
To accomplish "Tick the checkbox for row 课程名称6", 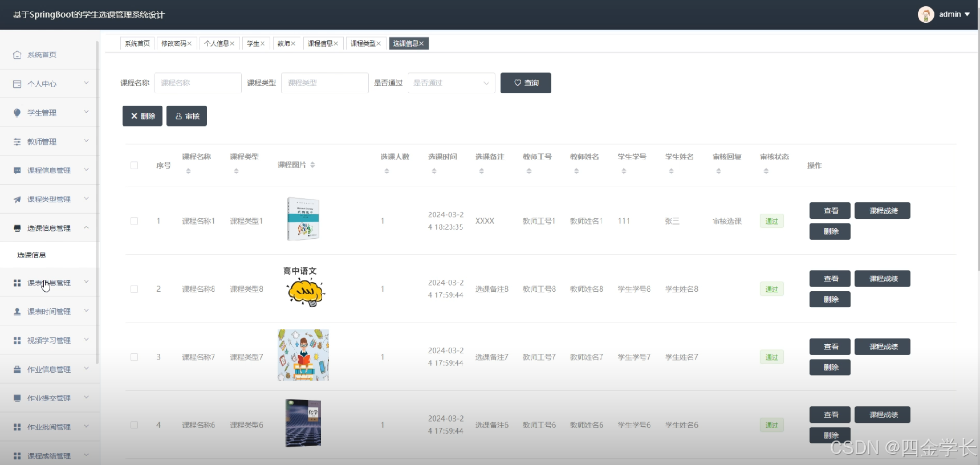I will pos(135,425).
